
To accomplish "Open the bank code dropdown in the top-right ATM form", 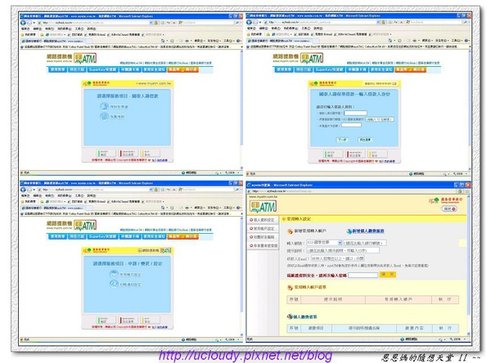I will [380, 119].
